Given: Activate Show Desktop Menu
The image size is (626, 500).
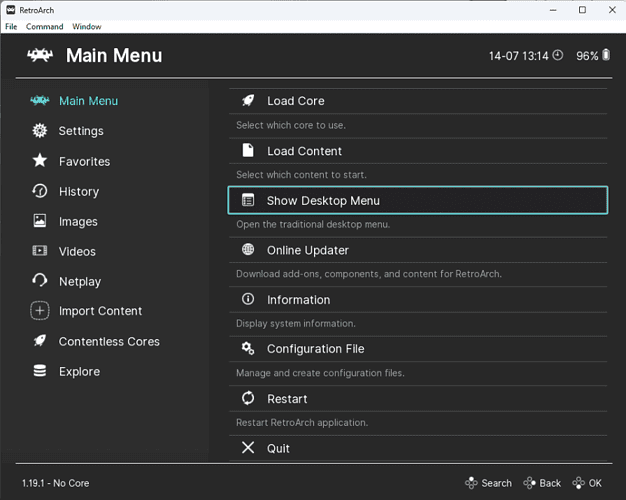Looking at the screenshot, I should pyautogui.click(x=418, y=200).
